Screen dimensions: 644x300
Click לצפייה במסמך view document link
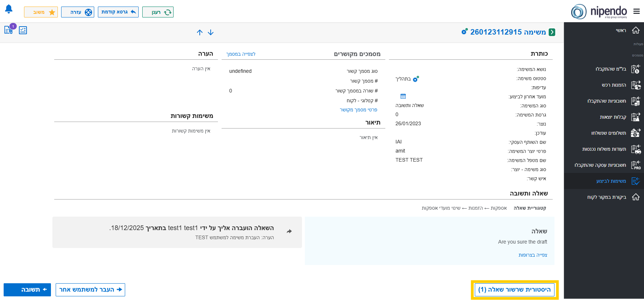(x=241, y=54)
